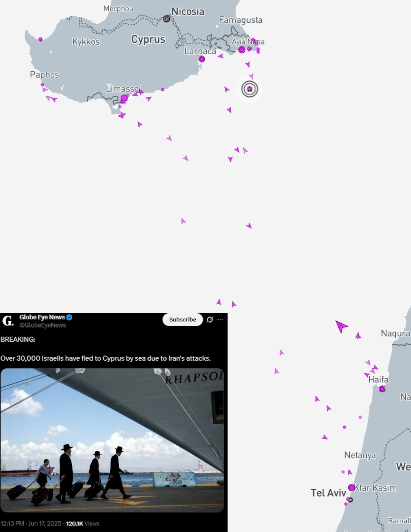411x532 pixels.
Task: Click the Haifa port vessel cluster marker
Action: [382, 389]
